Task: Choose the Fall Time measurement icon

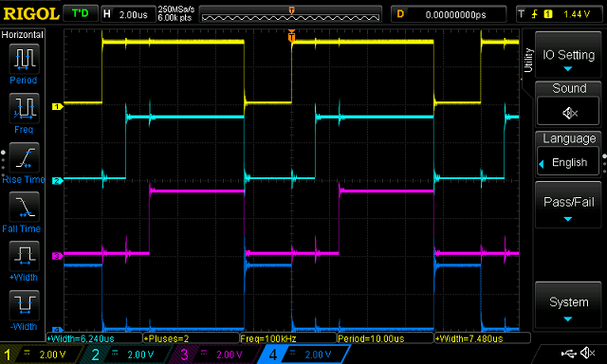Action: coord(24,207)
